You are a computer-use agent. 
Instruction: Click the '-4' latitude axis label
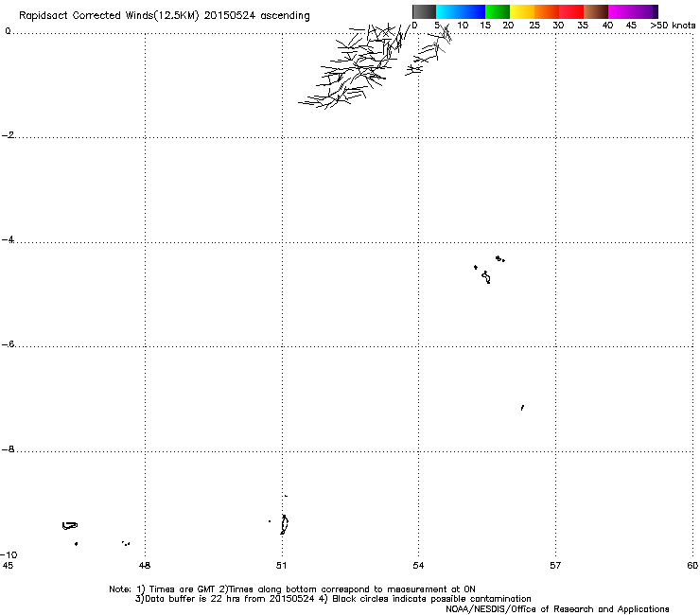[x=8, y=239]
